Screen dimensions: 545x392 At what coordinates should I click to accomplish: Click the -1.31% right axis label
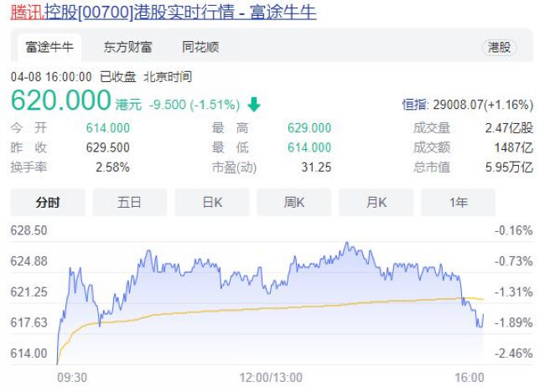click(x=514, y=292)
